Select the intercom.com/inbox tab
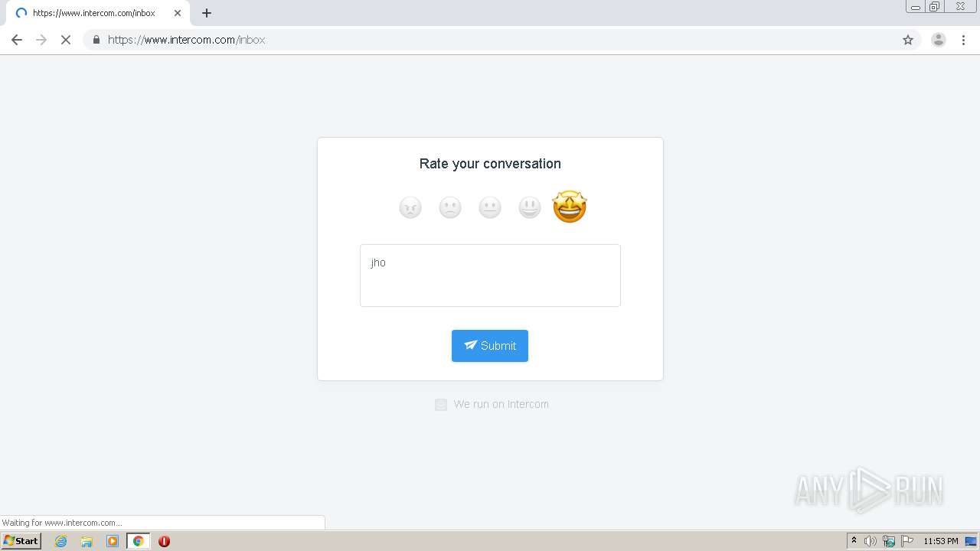Screen dimensions: 980x551 (x=97, y=13)
